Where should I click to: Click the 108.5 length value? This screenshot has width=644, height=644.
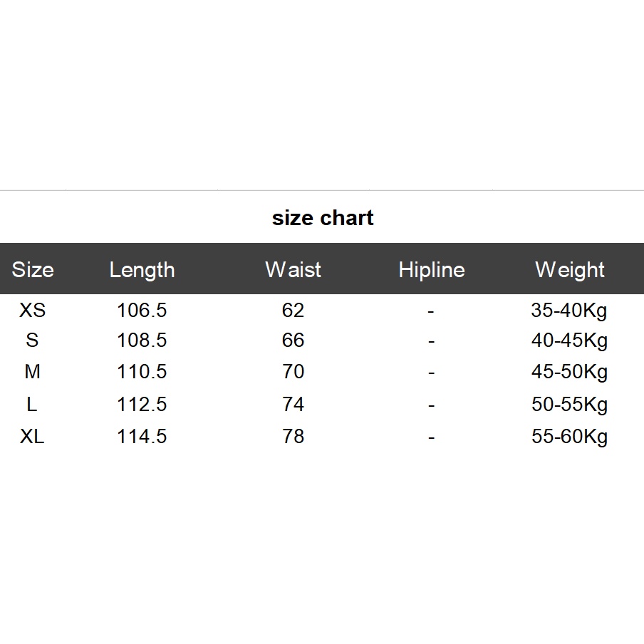(x=142, y=341)
